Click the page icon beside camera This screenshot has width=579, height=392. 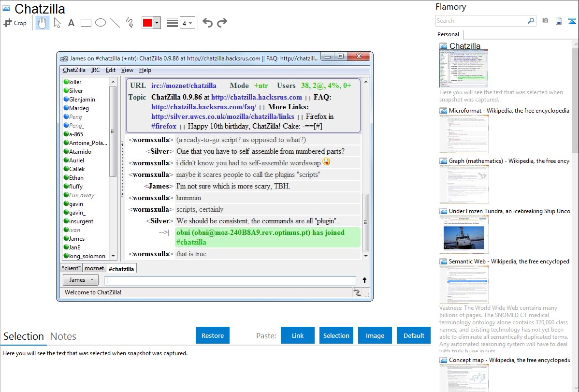(x=559, y=21)
